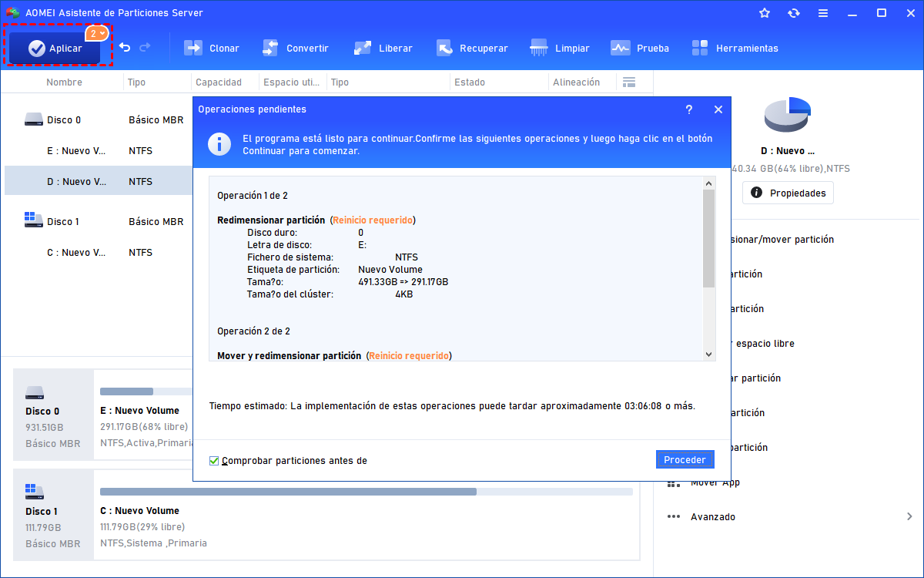Click the Alineación column header

point(576,82)
